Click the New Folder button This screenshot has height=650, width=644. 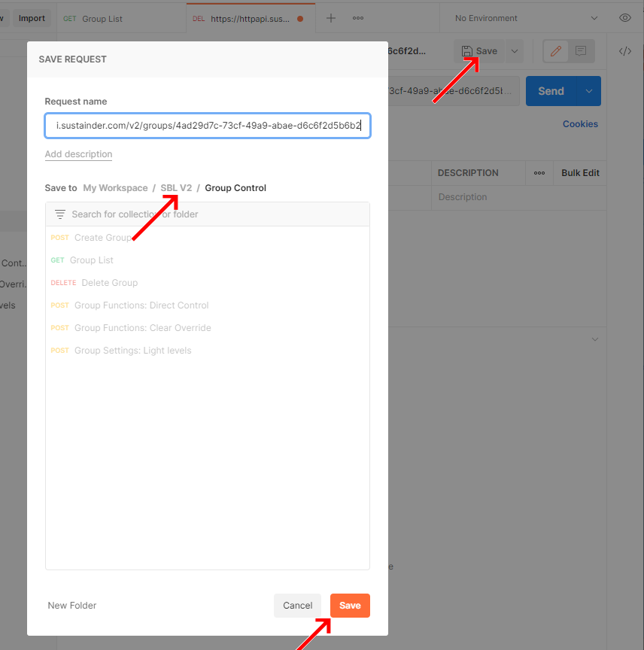(x=71, y=606)
